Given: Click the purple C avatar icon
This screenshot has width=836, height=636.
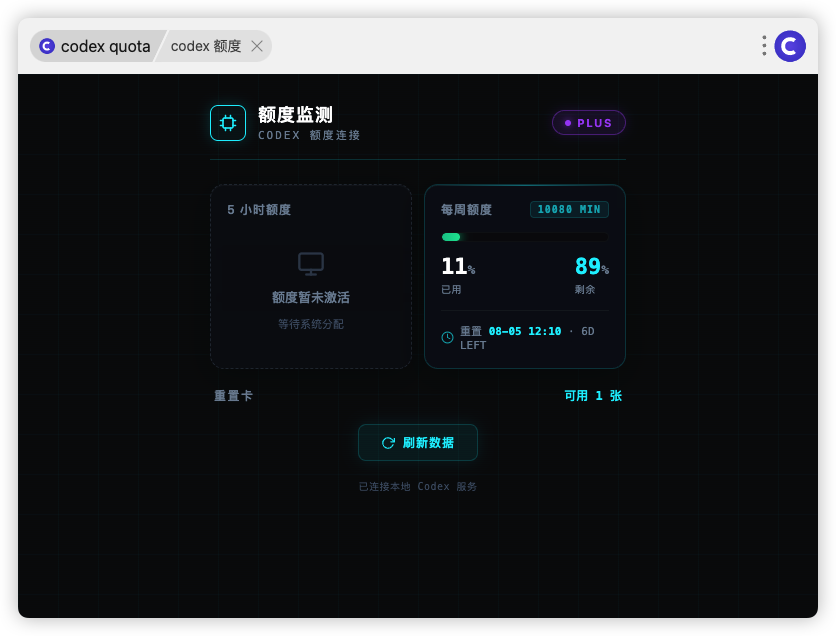Looking at the screenshot, I should [x=790, y=46].
